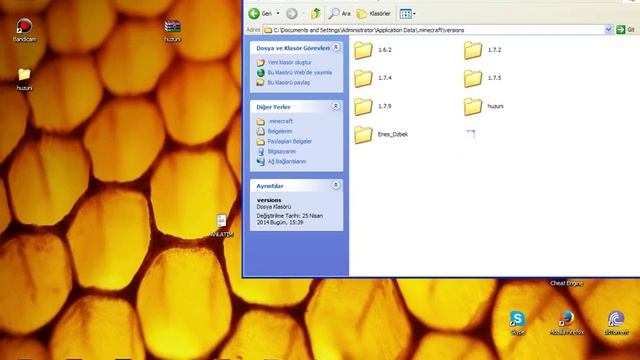Toggle the Klasörler folders pane
Image resolution: width=640 pixels, height=360 pixels.
(373, 13)
